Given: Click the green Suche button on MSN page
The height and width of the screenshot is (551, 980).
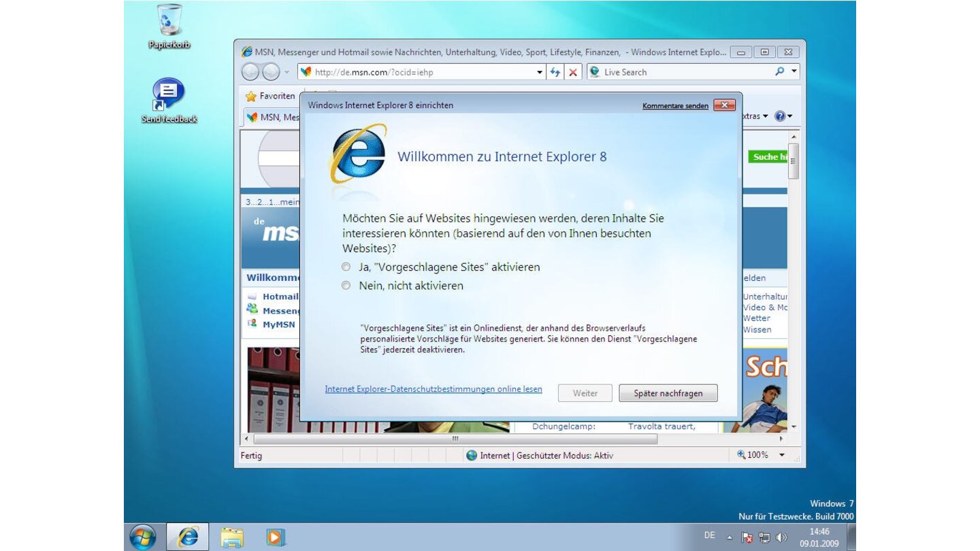Looking at the screenshot, I should 768,156.
